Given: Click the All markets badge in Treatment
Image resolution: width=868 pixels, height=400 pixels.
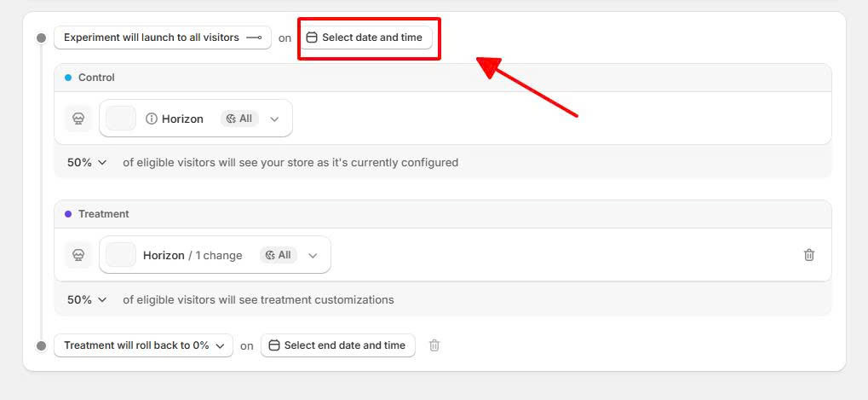Looking at the screenshot, I should [279, 255].
